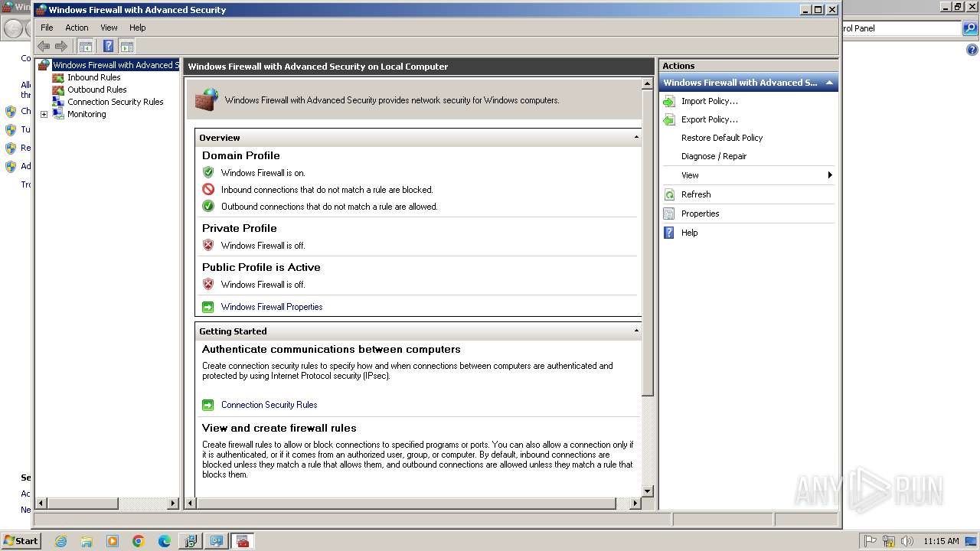Click the tree pane horizontal scroll right arrow
The image size is (980, 551).
point(173,504)
